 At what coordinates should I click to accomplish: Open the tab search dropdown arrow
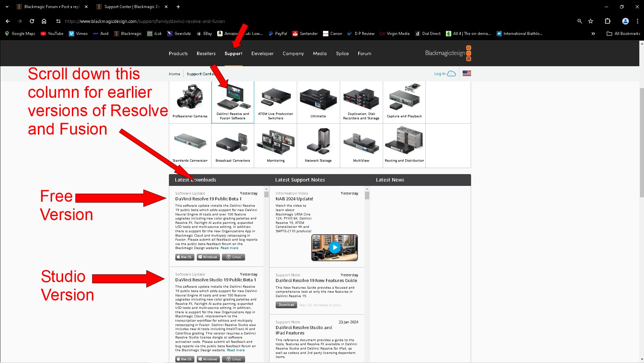point(7,7)
